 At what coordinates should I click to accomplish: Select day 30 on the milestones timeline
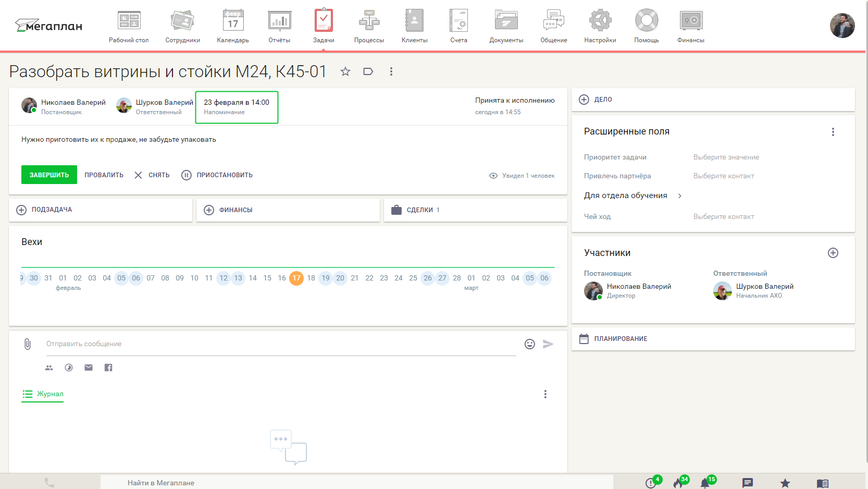click(x=34, y=278)
